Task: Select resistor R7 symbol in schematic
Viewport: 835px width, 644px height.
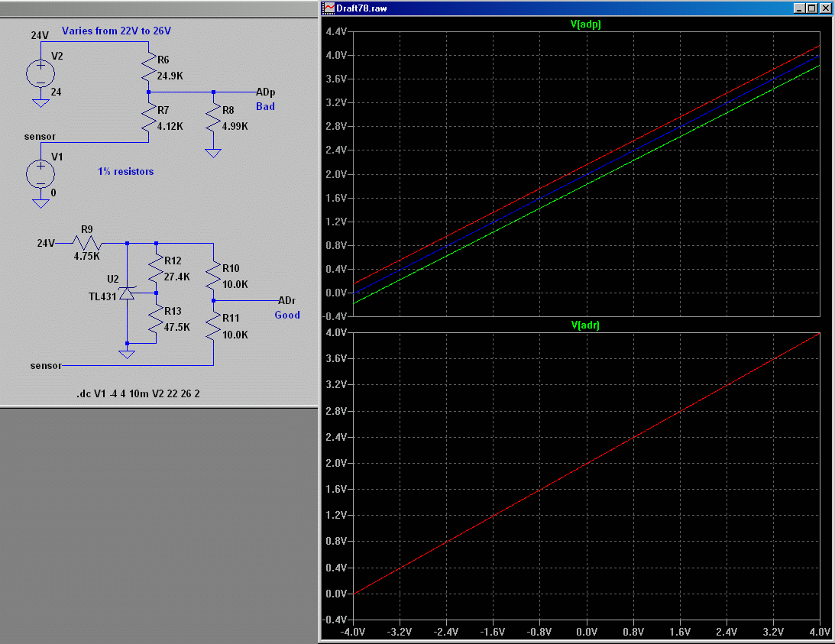Action: coord(148,118)
